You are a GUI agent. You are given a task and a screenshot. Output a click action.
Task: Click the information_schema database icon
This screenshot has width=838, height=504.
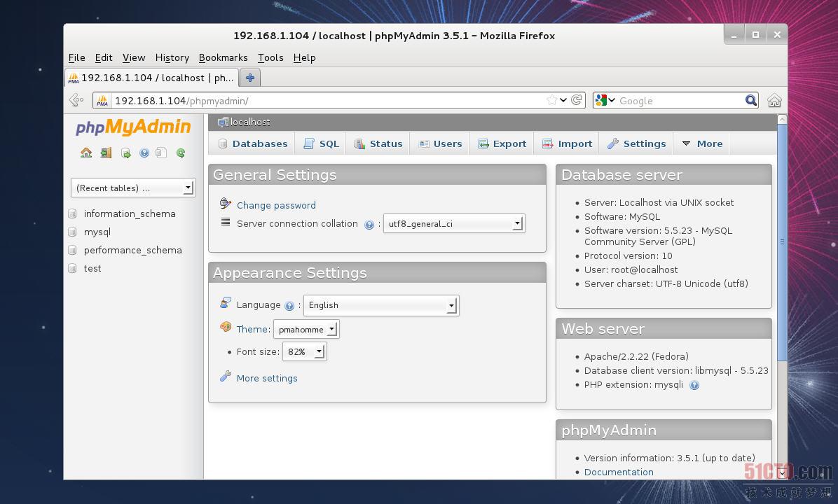tap(73, 213)
